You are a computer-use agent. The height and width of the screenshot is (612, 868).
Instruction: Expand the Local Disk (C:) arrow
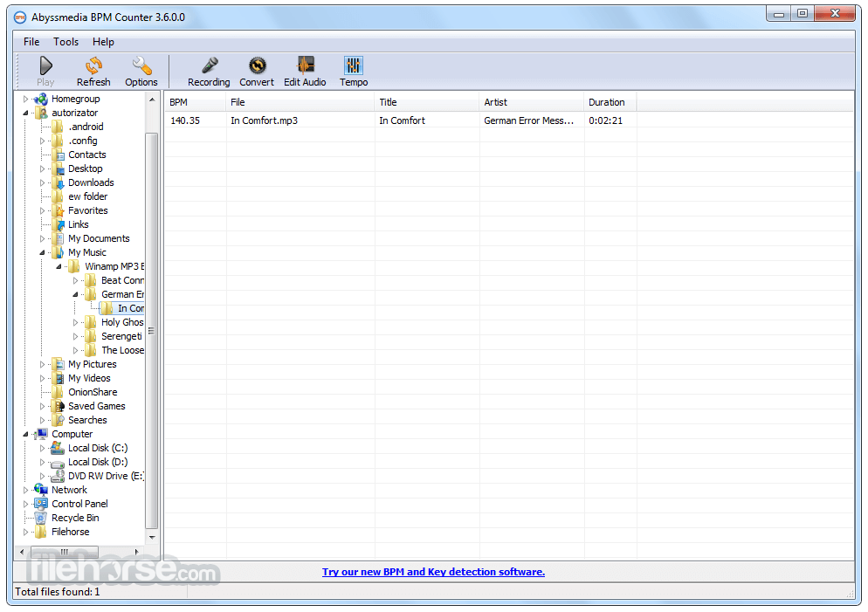(x=42, y=448)
